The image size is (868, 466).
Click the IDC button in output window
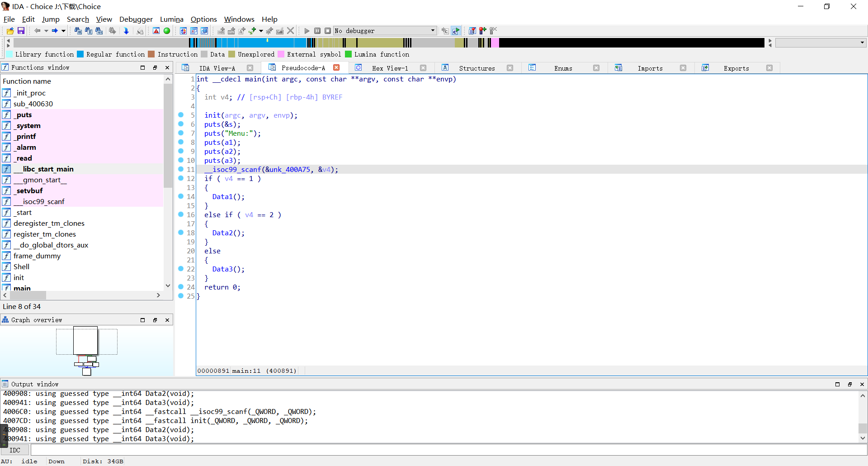click(15, 450)
